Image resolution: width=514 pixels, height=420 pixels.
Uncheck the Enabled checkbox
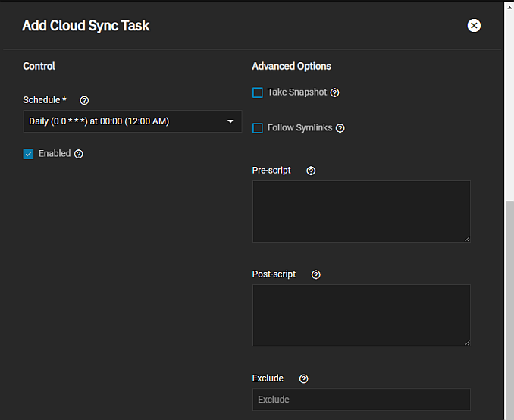pos(29,154)
